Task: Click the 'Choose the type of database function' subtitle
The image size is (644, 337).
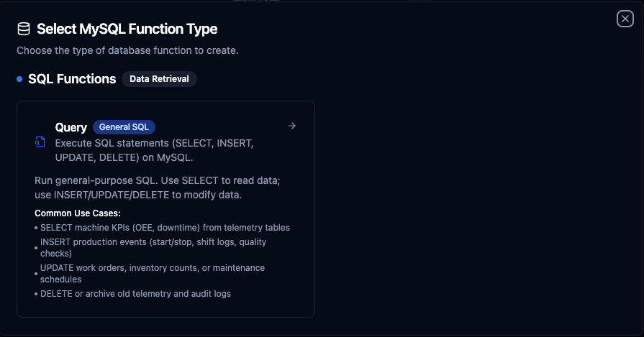Action: pyautogui.click(x=127, y=51)
